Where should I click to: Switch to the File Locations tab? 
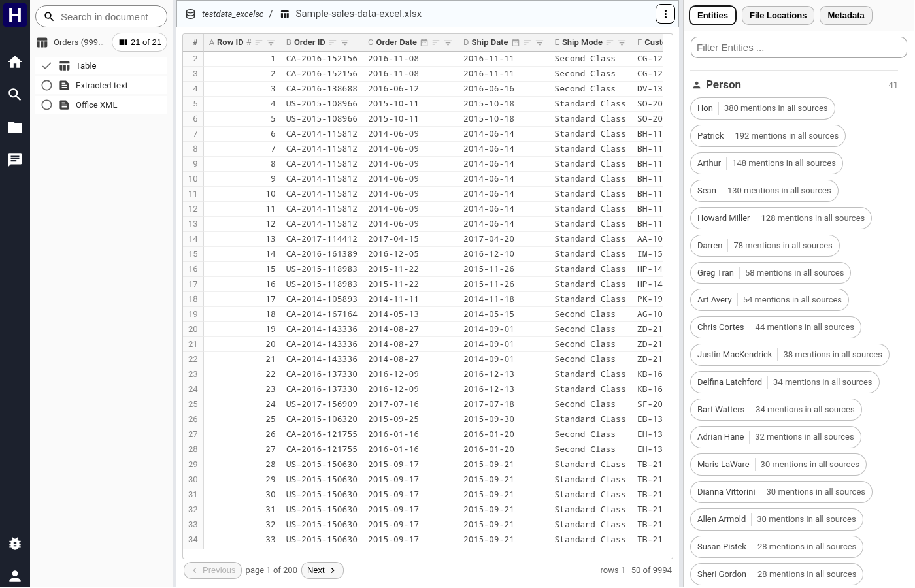[x=778, y=16]
